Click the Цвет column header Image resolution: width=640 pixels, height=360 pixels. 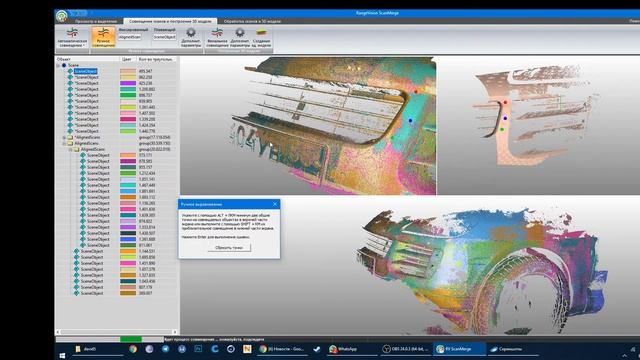click(128, 59)
